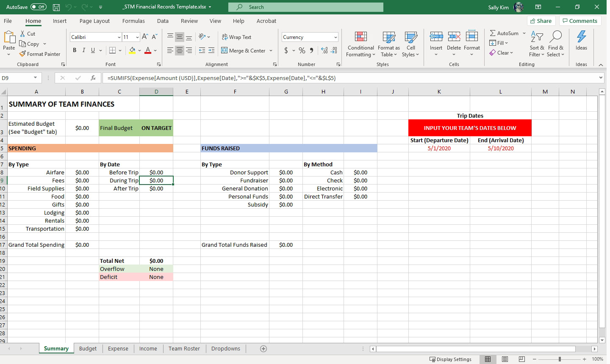This screenshot has width=610, height=364.
Task: Click the zoom slider handle
Action: [x=560, y=359]
